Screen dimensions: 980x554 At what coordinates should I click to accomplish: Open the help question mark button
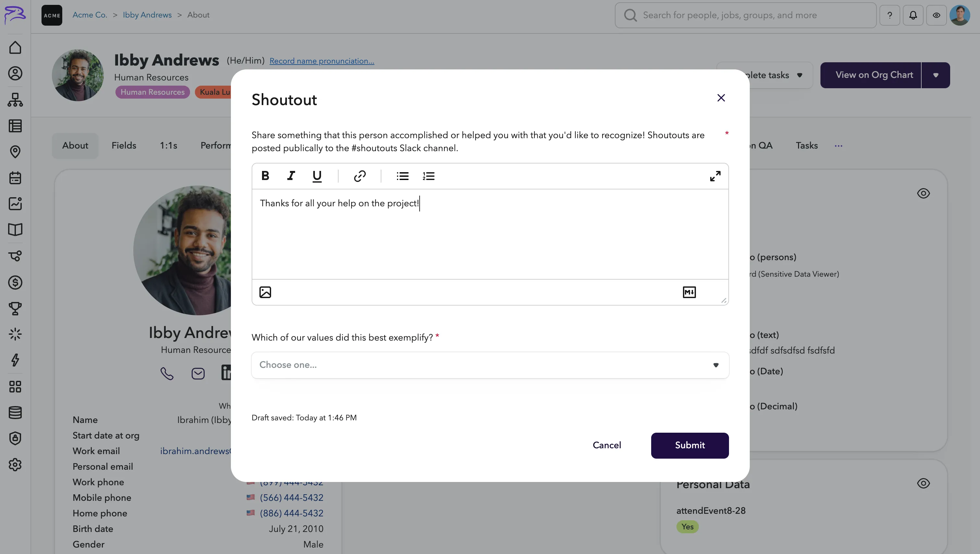[890, 15]
